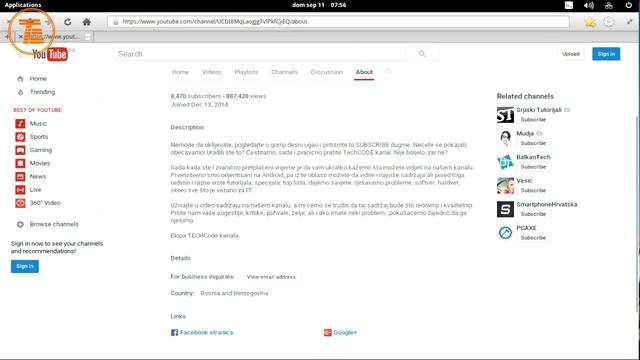The image size is (640, 360).
Task: Select the About tab
Action: coord(364,72)
